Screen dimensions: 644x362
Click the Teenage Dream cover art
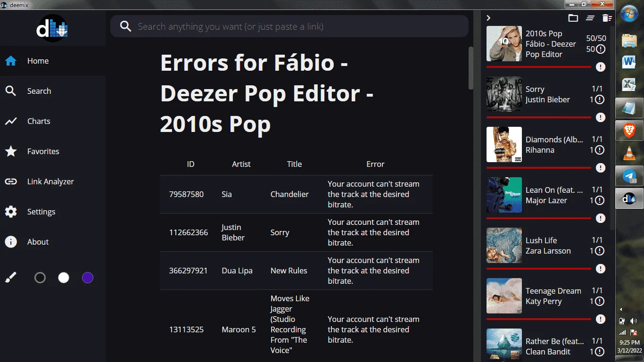click(504, 296)
